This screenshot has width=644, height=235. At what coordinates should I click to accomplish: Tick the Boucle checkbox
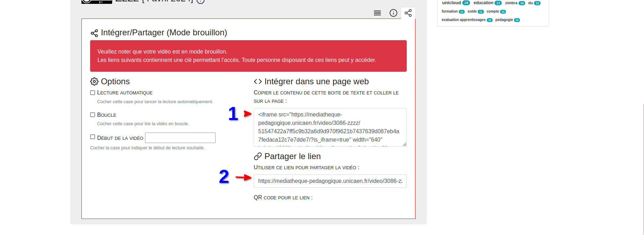[x=93, y=115]
